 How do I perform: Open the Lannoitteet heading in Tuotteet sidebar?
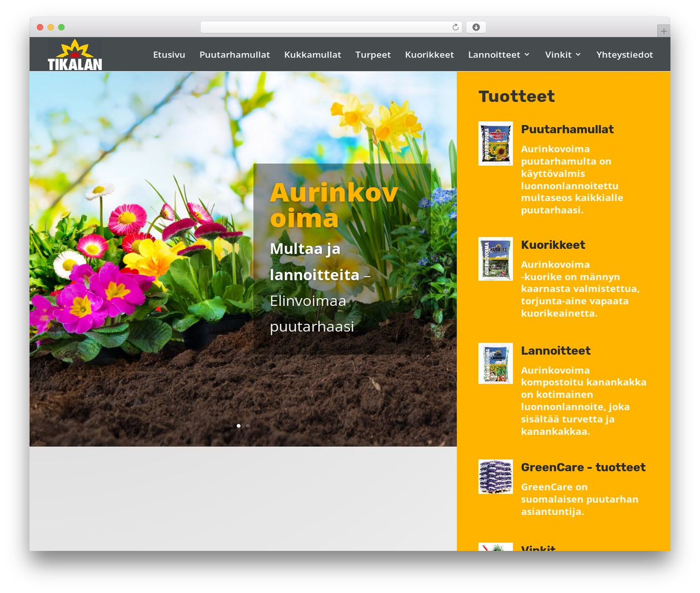(556, 351)
